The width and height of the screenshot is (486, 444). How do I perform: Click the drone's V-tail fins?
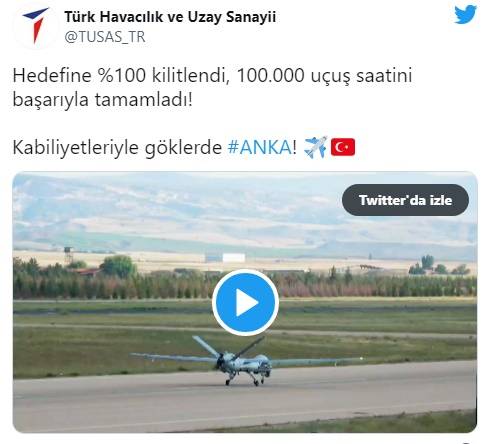[227, 347]
